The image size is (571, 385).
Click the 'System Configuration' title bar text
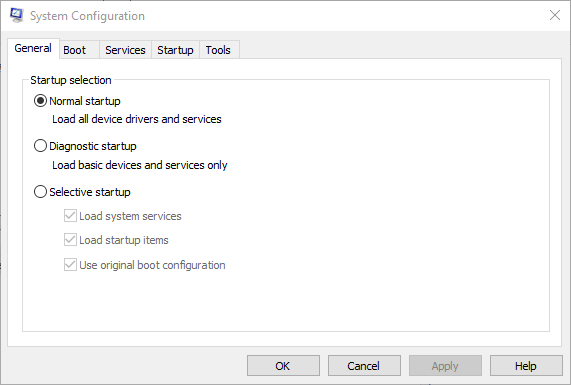(87, 16)
